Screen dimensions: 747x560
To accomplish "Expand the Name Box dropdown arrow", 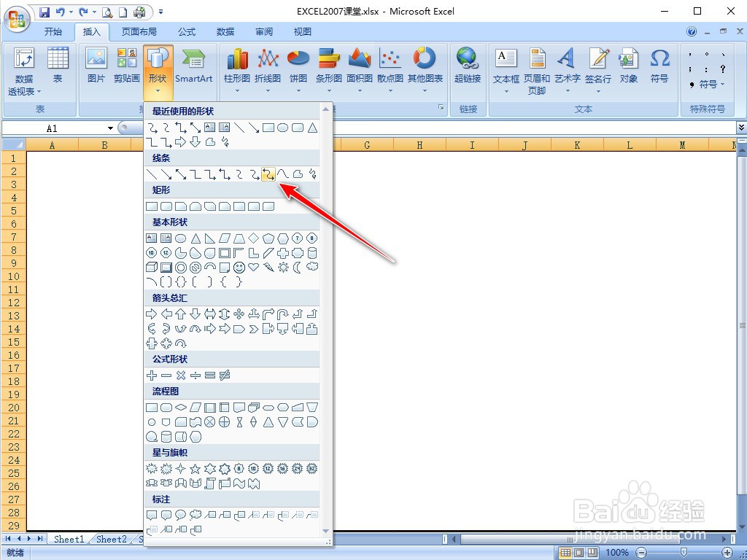I will pos(111,128).
